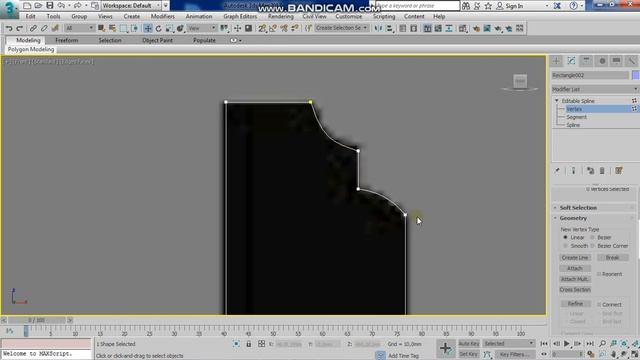640x360 pixels.
Task: Open reference coordinate system View dropdown
Action: (202, 28)
